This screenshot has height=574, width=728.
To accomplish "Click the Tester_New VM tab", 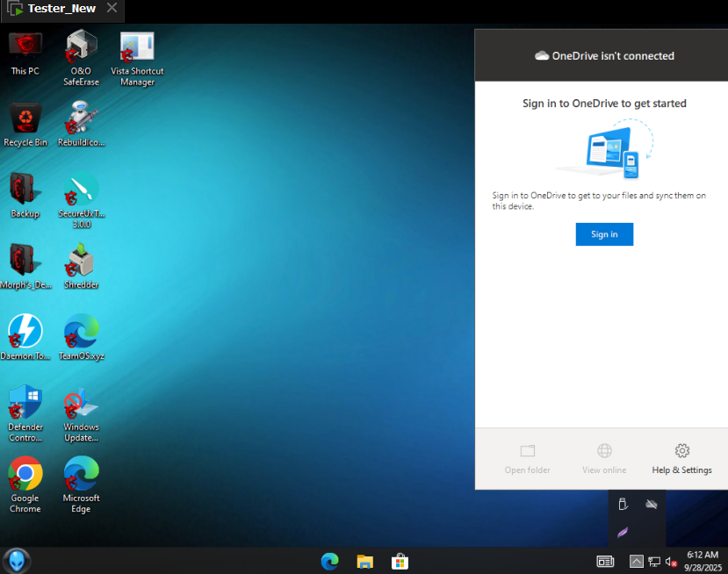I will [61, 9].
